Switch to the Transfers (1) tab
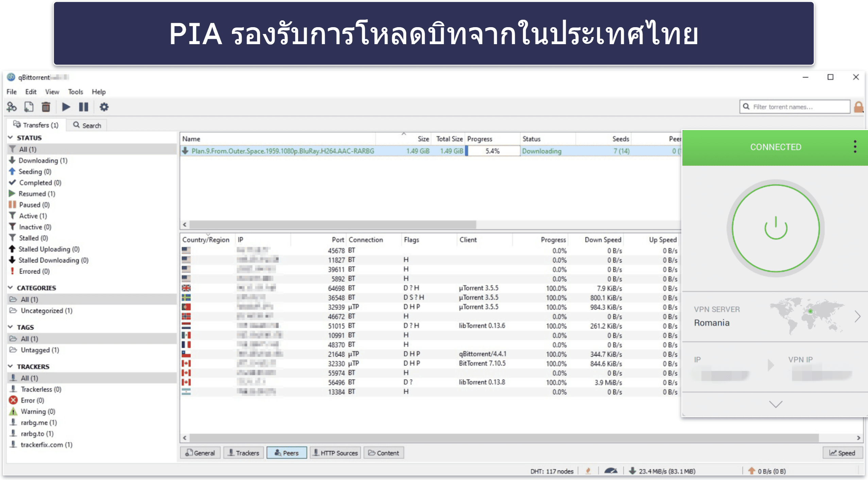Screen dimensions: 868x480 36,125
